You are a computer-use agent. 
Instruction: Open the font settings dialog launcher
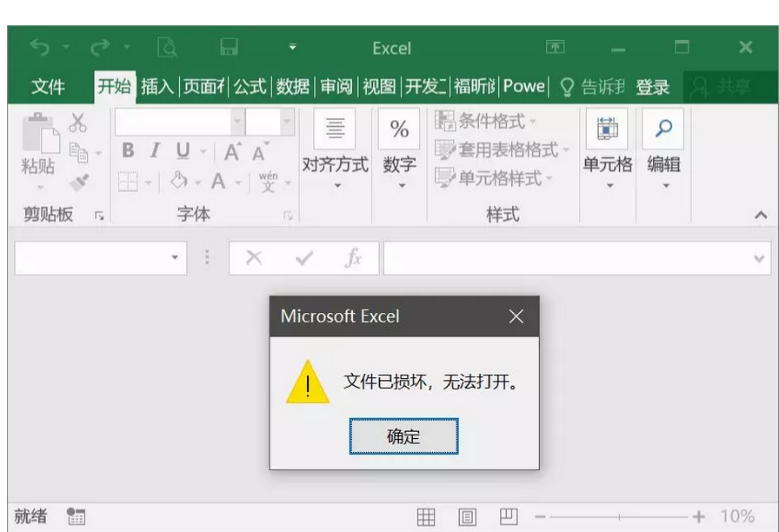point(288,216)
